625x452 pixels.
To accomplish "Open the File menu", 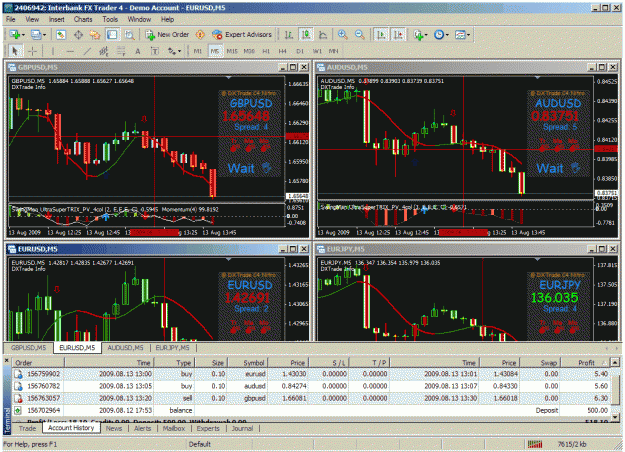I will (x=11, y=19).
